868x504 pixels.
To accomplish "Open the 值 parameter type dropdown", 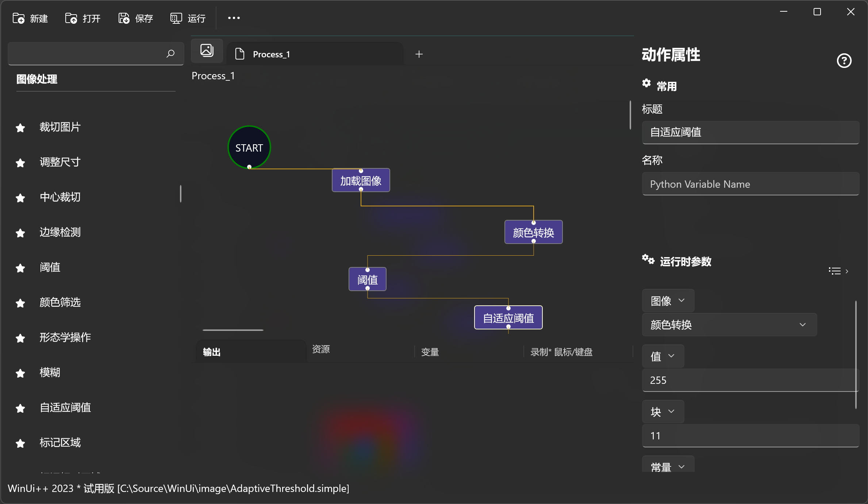I will [x=663, y=356].
